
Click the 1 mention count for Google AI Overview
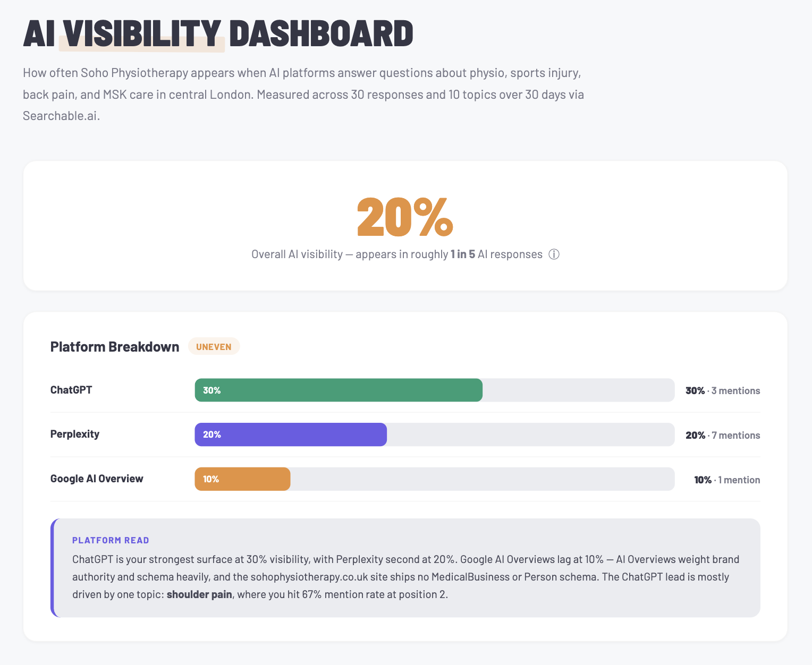point(739,480)
